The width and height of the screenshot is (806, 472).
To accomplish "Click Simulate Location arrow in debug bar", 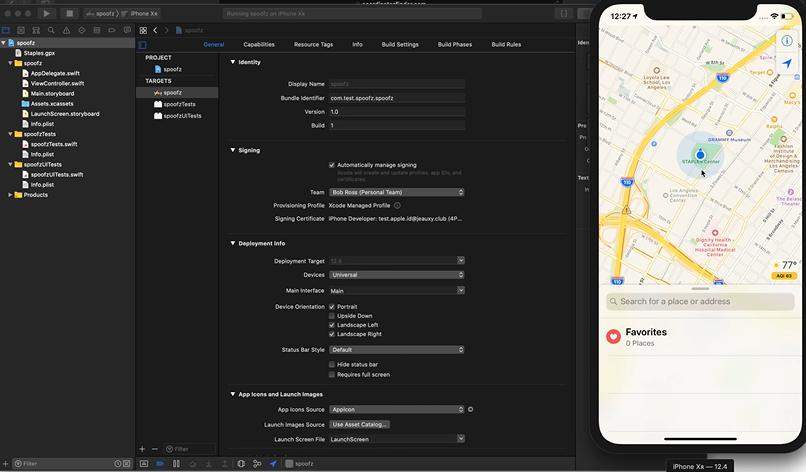I will tap(273, 463).
